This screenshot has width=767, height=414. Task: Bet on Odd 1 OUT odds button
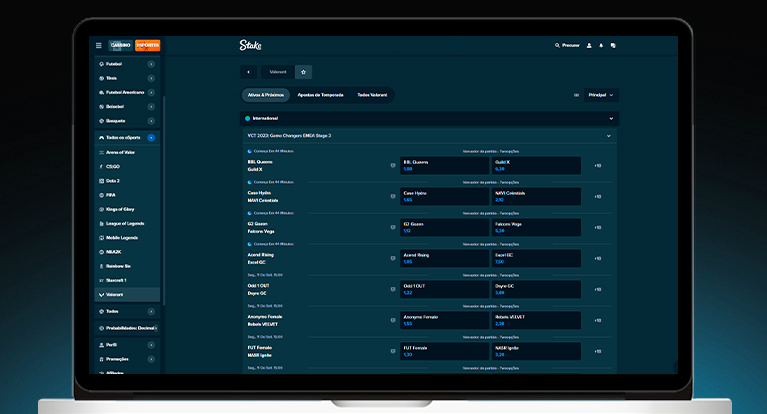444,289
